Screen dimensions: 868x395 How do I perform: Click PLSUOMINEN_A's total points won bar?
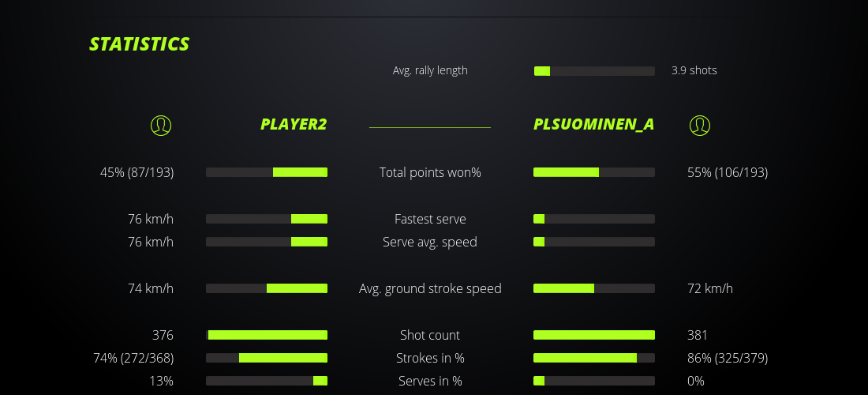pyautogui.click(x=594, y=172)
